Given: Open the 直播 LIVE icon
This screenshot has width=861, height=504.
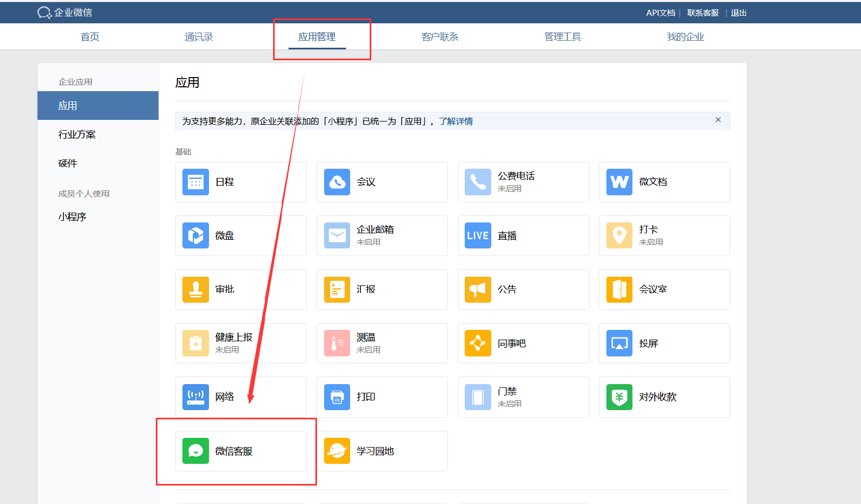Looking at the screenshot, I should (x=478, y=235).
